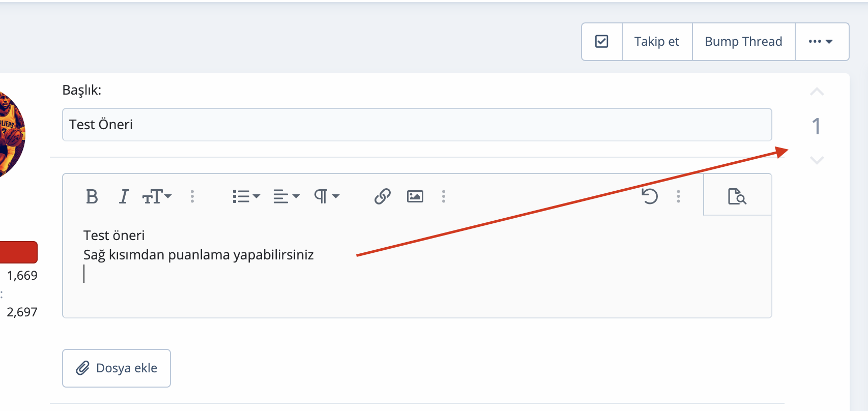Click the Bump Thread button
The image size is (868, 411).
point(743,42)
